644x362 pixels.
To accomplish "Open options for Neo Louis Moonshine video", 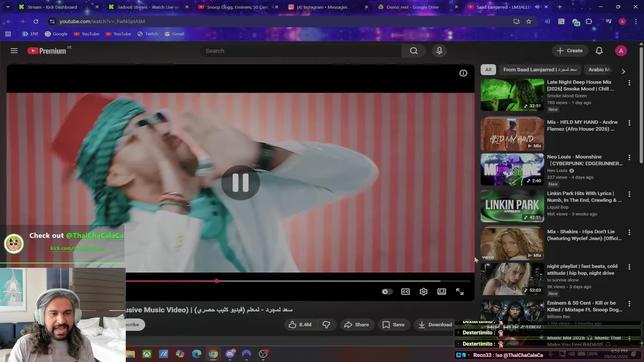I will (x=629, y=157).
